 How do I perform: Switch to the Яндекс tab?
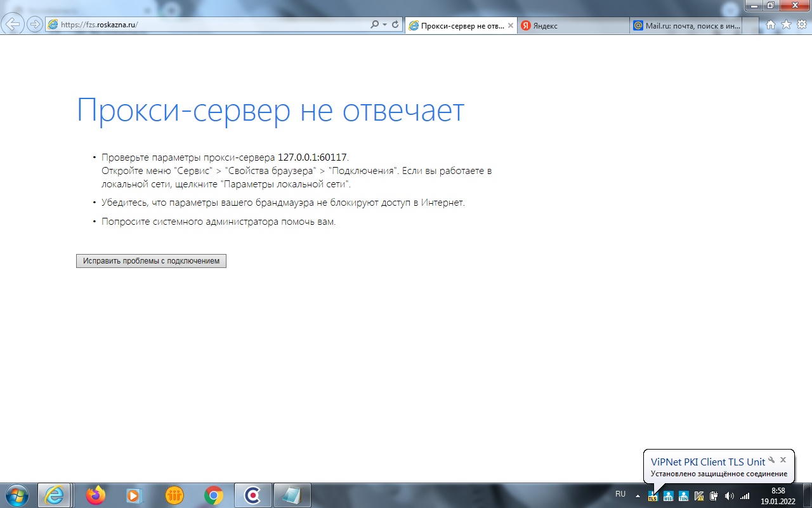point(573,25)
